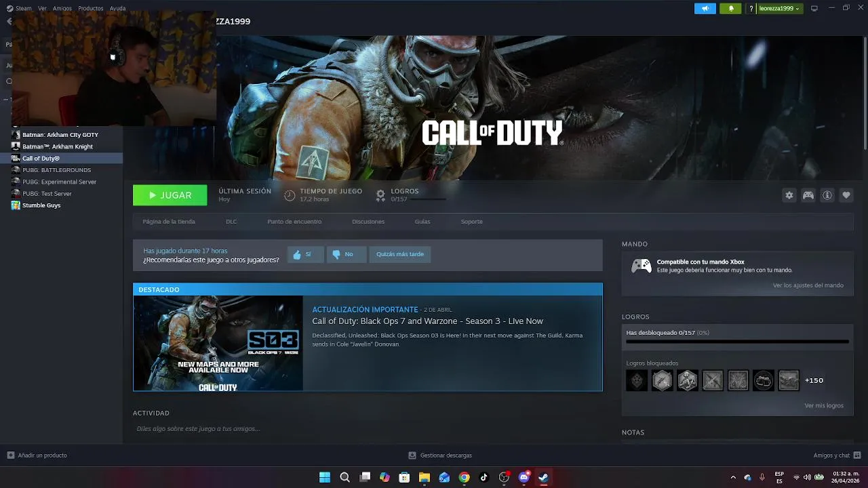Open Windows taskbar search
868x488 pixels.
344,477
